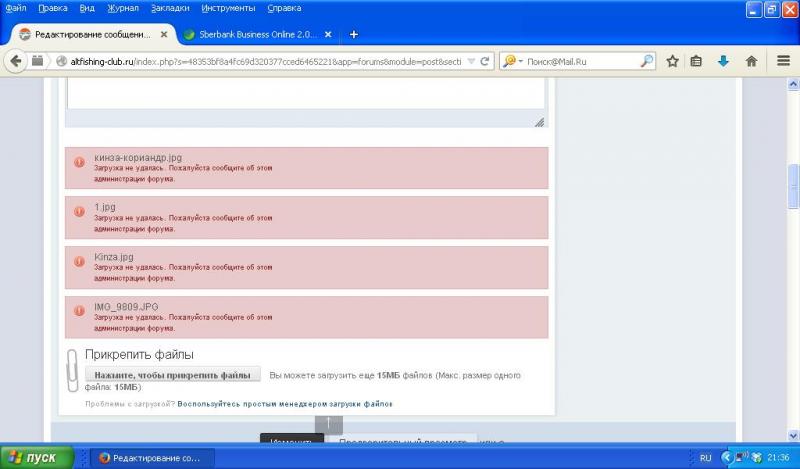Open the simple file upload manager link
The width and height of the screenshot is (800, 469).
tap(285, 404)
